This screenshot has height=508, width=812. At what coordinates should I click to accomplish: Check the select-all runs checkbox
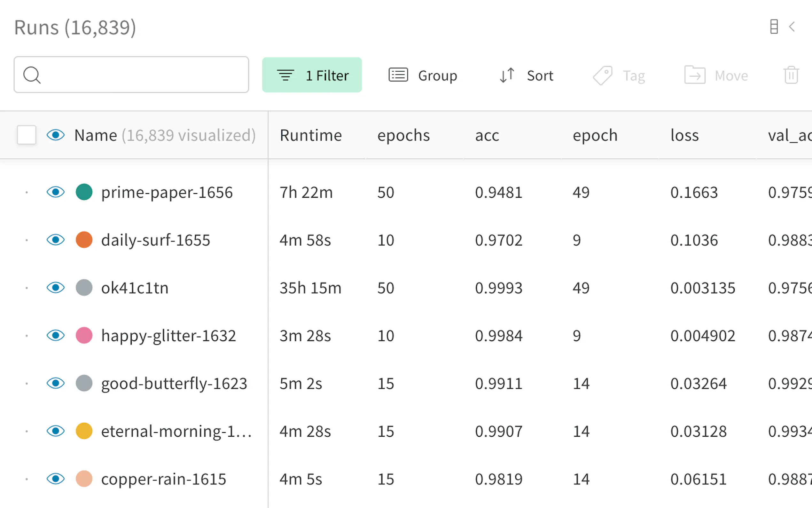pyautogui.click(x=27, y=135)
